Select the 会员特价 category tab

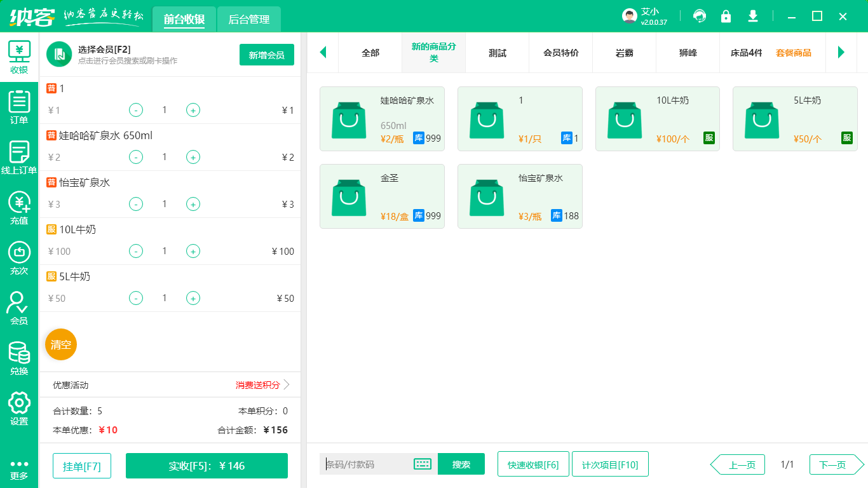pyautogui.click(x=560, y=53)
